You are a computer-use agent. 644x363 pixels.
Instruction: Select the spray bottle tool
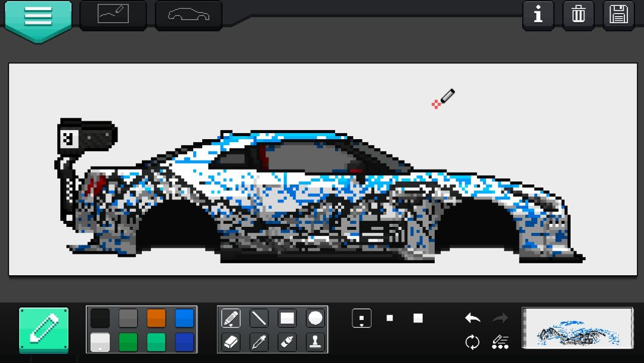287,342
